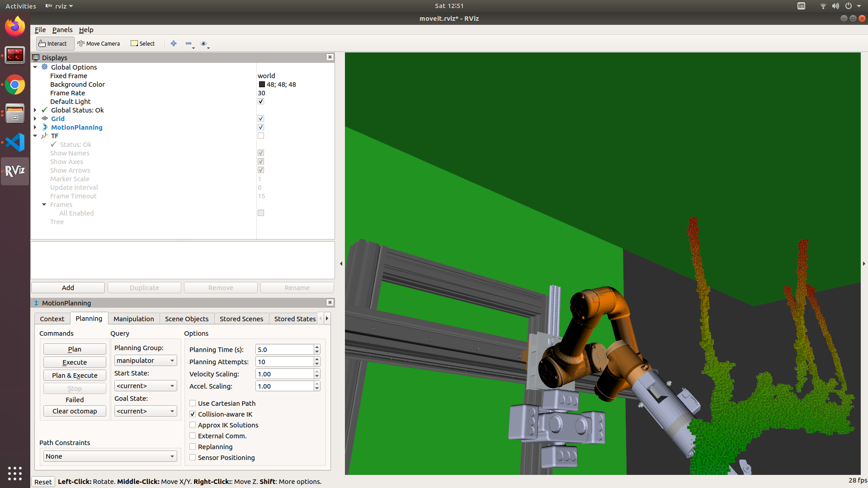The height and width of the screenshot is (488, 868).
Task: Click the blue plus add-tool icon
Action: [174, 43]
